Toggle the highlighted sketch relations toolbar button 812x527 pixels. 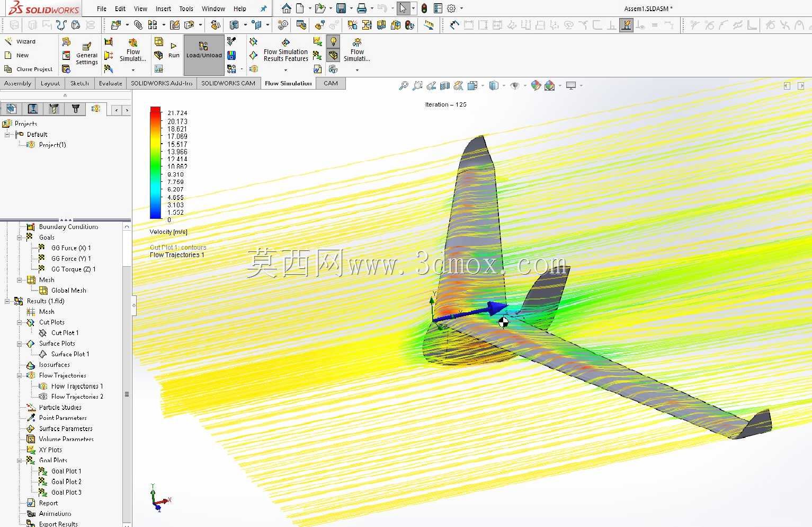click(626, 25)
